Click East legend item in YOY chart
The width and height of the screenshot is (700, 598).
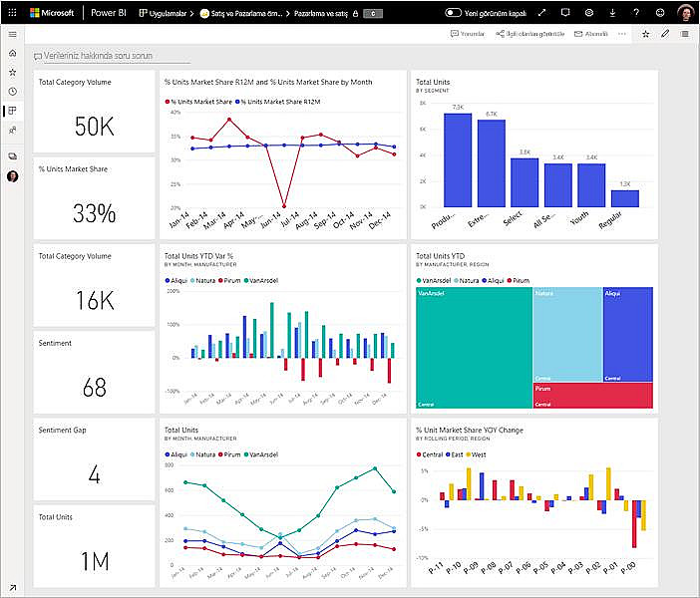tap(455, 454)
